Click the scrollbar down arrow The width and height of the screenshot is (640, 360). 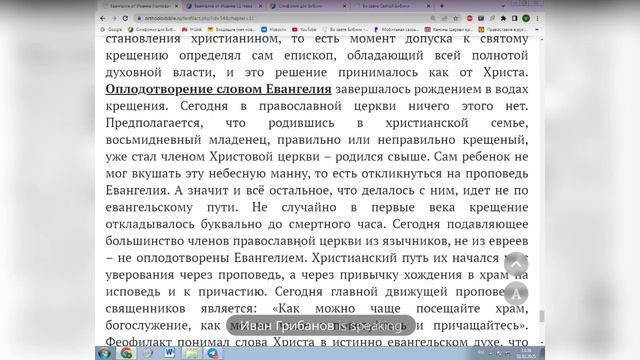point(542,342)
